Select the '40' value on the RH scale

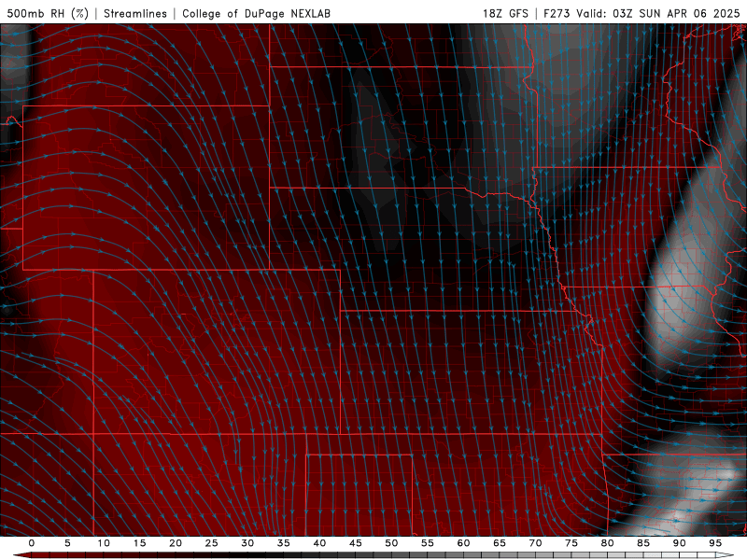tap(319, 543)
